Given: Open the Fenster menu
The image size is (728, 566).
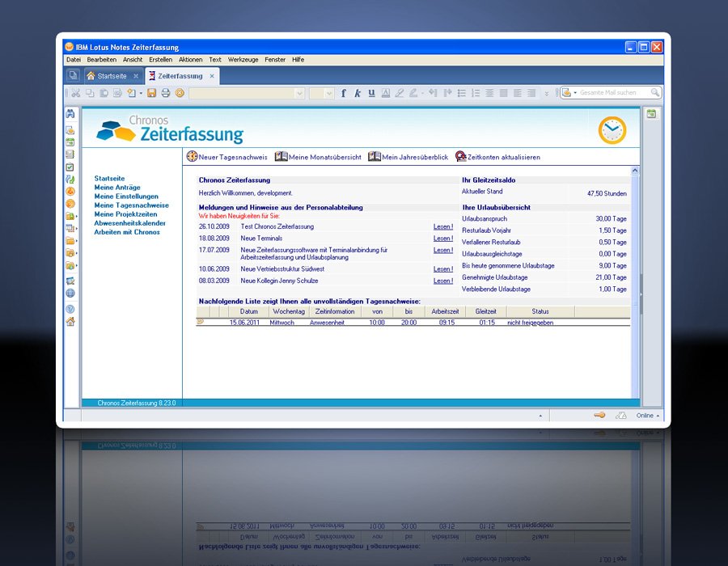Looking at the screenshot, I should [x=275, y=60].
